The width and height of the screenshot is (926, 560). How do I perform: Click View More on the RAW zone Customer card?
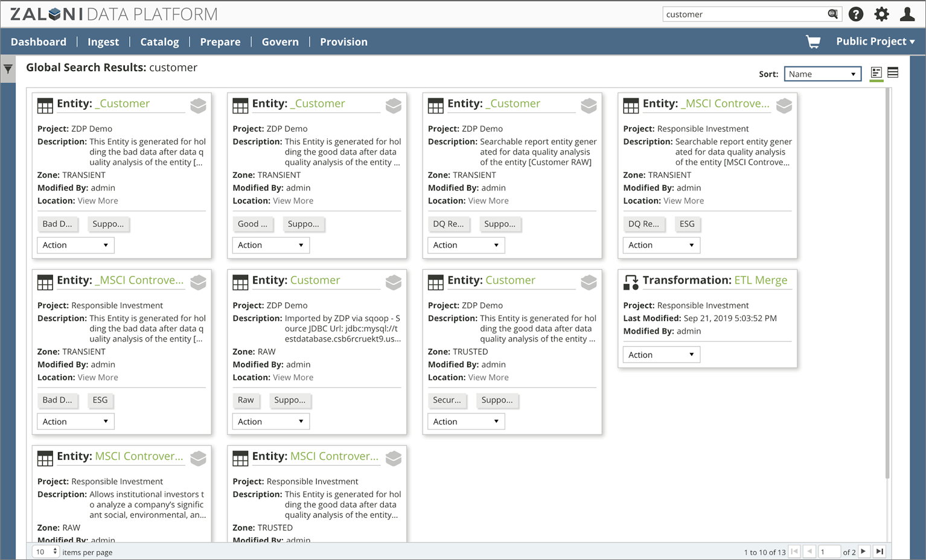(293, 377)
